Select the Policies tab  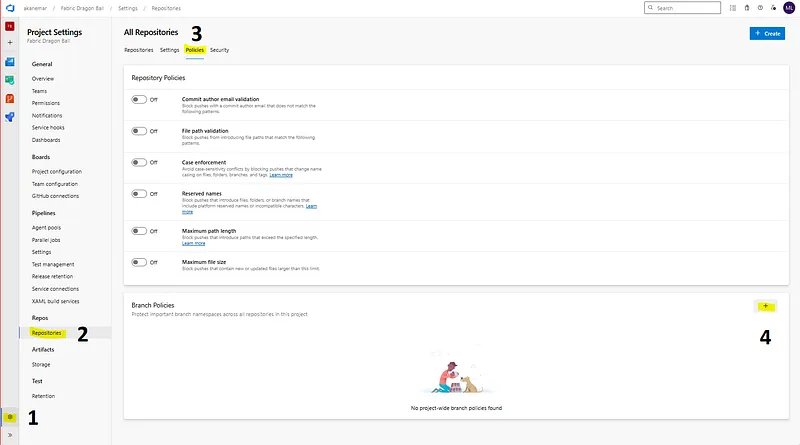(194, 50)
